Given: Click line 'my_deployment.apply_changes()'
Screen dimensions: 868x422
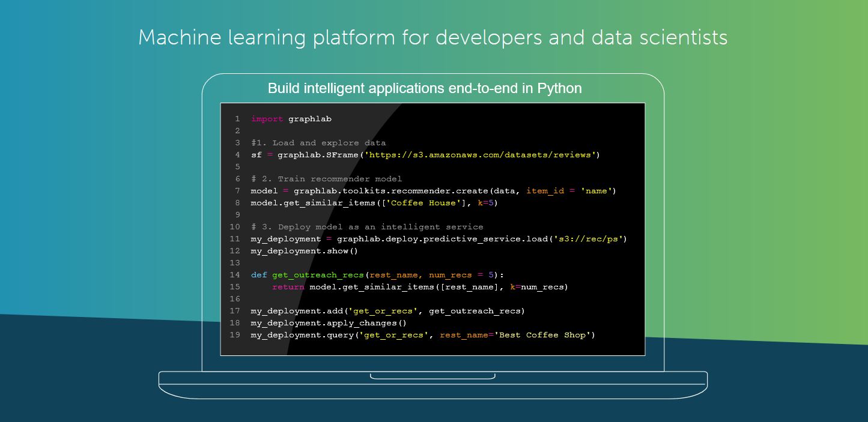Looking at the screenshot, I should click(329, 323).
